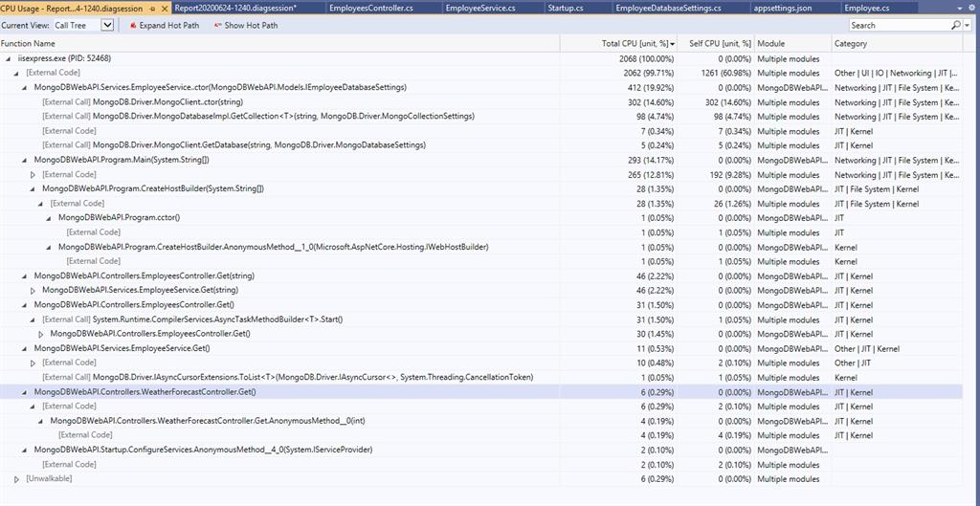Collapse the Program.Main(System.String[]) node
The width and height of the screenshot is (980, 506).
click(x=24, y=160)
